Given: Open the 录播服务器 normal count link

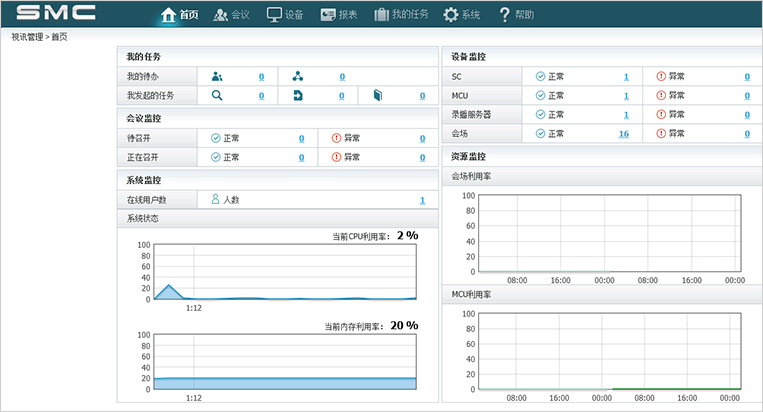Looking at the screenshot, I should tap(626, 115).
